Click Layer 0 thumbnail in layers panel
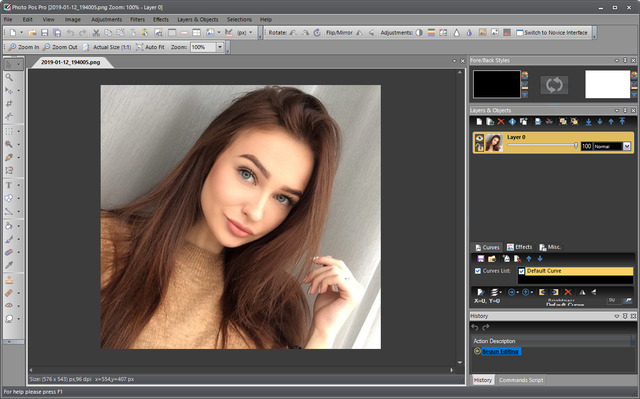Screen dimensions: 640x399 coord(494,143)
